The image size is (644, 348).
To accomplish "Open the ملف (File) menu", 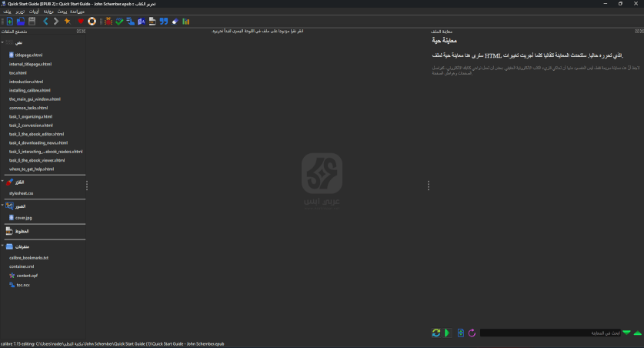I will pos(7,12).
